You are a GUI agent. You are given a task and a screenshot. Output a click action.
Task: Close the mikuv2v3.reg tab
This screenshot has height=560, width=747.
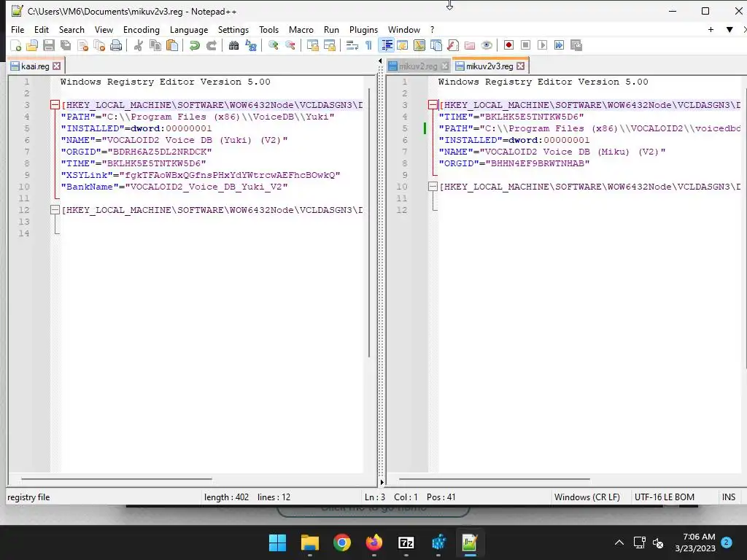click(x=521, y=66)
